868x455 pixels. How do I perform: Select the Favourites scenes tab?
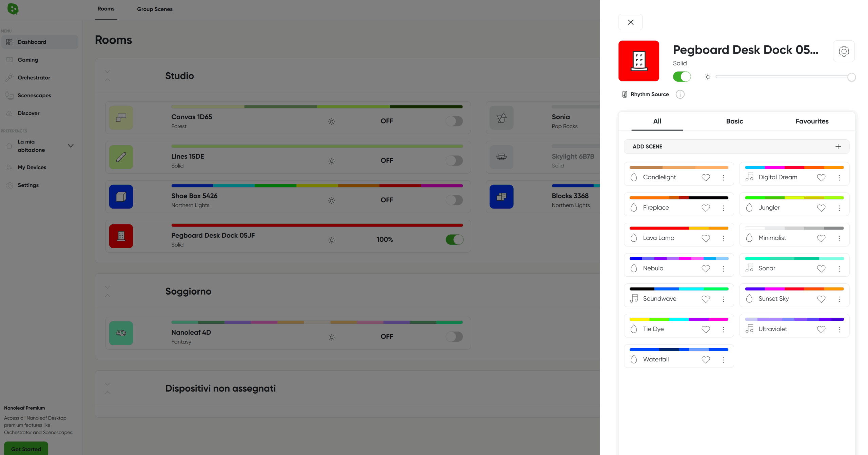pyautogui.click(x=812, y=121)
